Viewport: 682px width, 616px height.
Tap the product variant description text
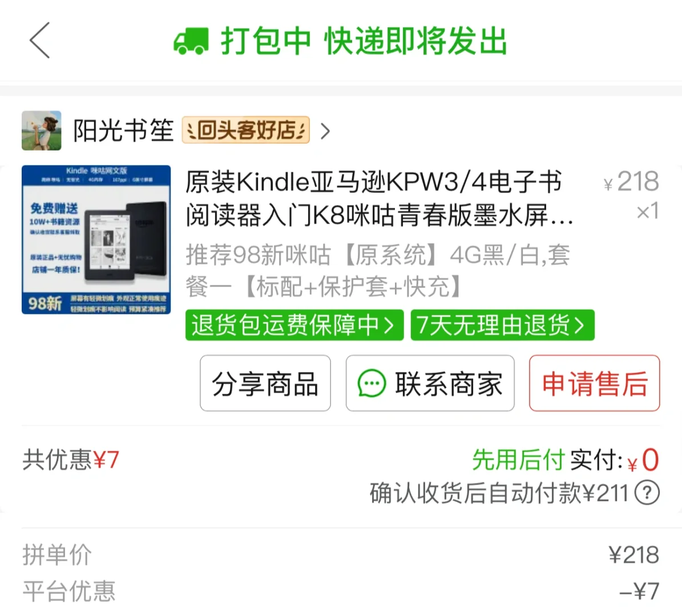click(378, 270)
